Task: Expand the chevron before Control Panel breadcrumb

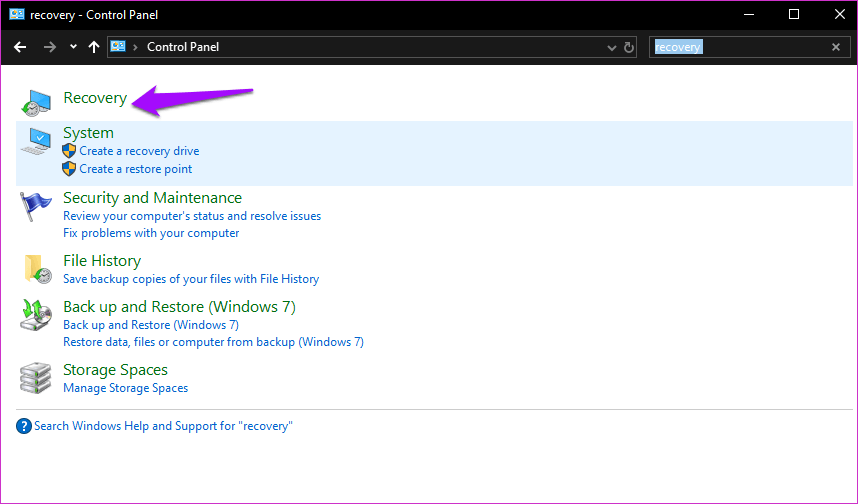Action: coord(135,47)
